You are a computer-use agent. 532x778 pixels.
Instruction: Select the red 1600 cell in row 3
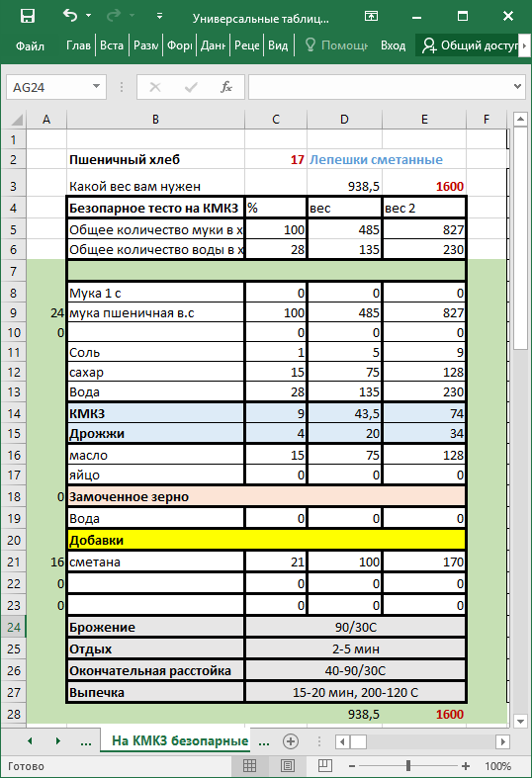pyautogui.click(x=424, y=186)
